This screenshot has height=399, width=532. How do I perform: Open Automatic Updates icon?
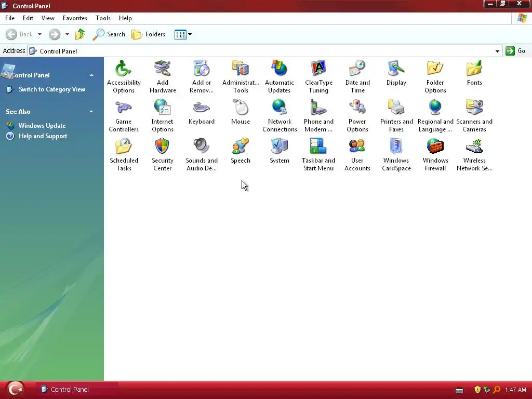point(279,77)
